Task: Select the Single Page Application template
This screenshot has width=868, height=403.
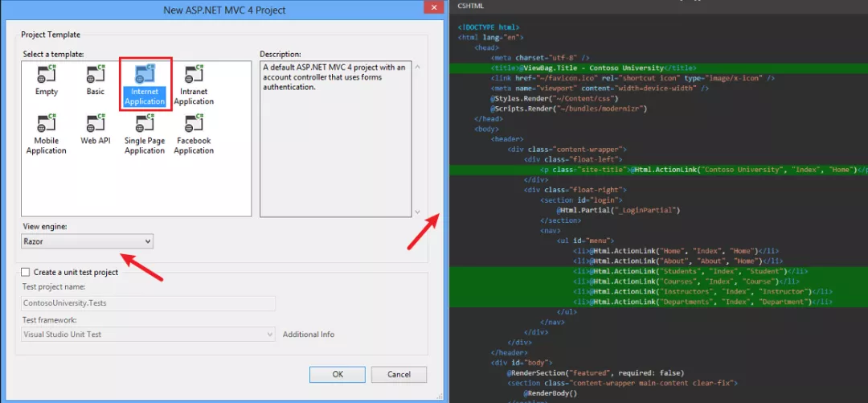Action: point(145,134)
